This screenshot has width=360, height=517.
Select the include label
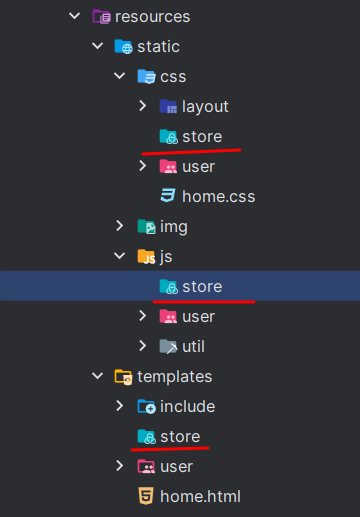(187, 407)
